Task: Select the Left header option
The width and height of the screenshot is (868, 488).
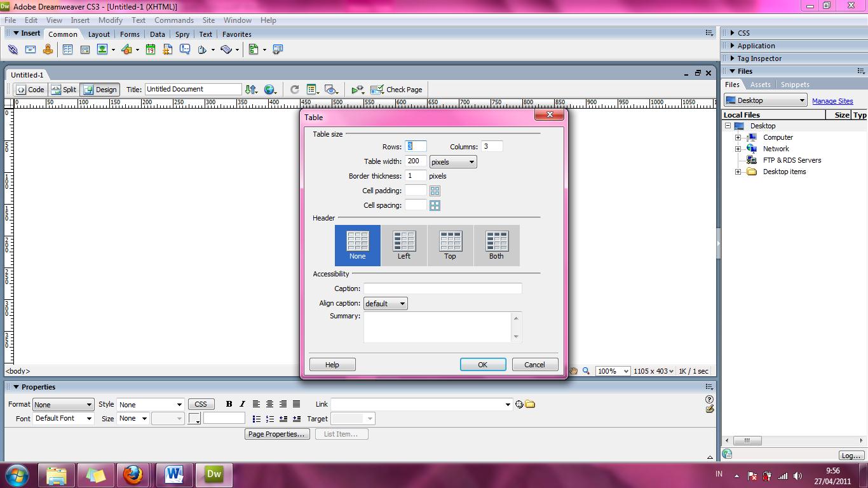Action: pyautogui.click(x=403, y=245)
